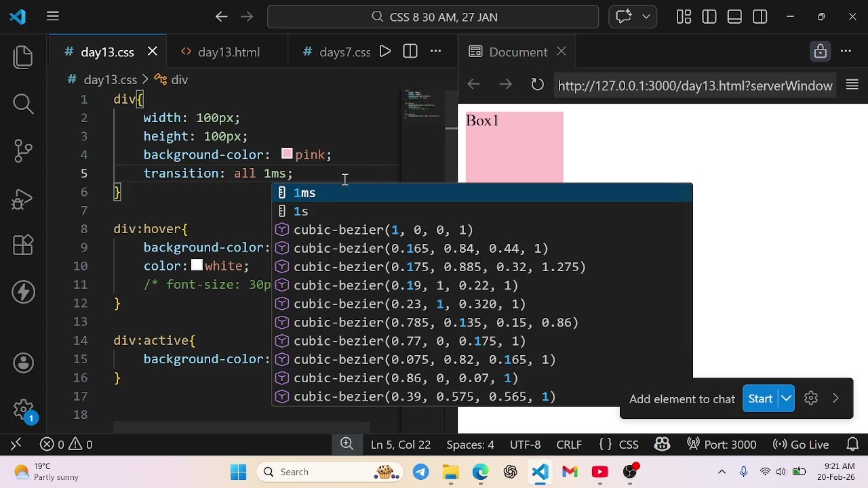Open the Windows Start menu

[239, 472]
